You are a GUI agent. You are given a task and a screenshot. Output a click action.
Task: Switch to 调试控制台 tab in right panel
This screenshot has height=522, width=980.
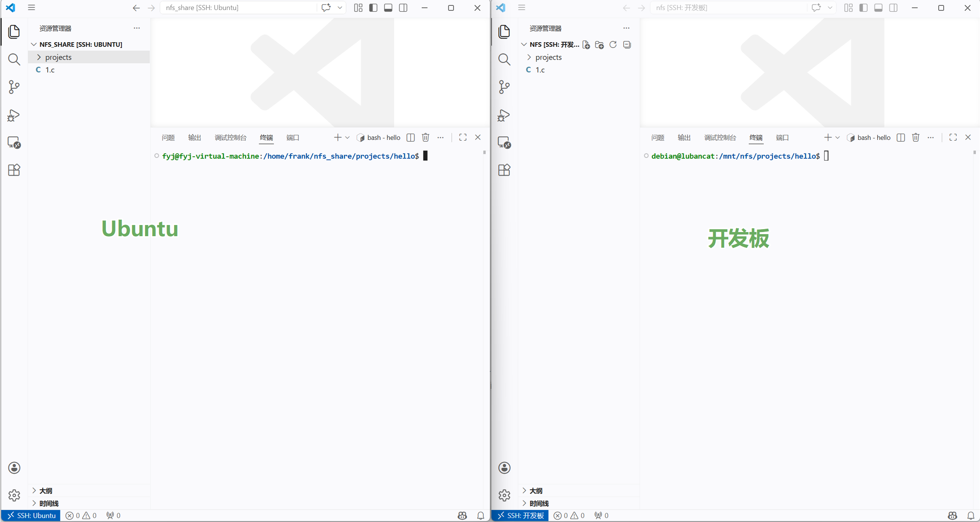click(x=720, y=137)
